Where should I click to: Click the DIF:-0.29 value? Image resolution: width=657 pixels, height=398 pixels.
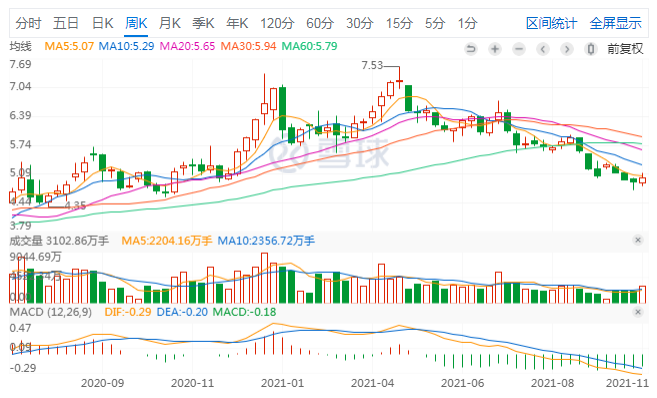coord(128,312)
